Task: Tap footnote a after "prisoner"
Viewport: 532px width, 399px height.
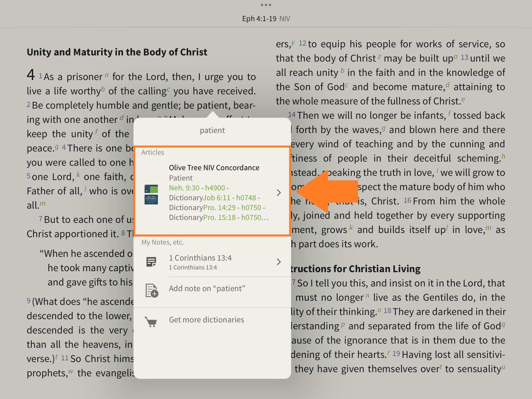Action: (x=107, y=75)
